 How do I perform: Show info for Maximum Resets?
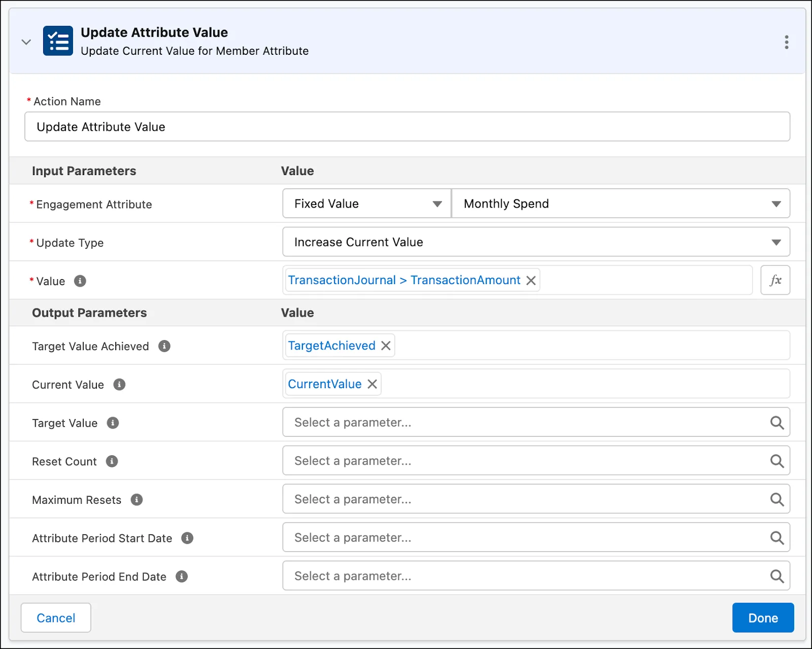pyautogui.click(x=137, y=500)
